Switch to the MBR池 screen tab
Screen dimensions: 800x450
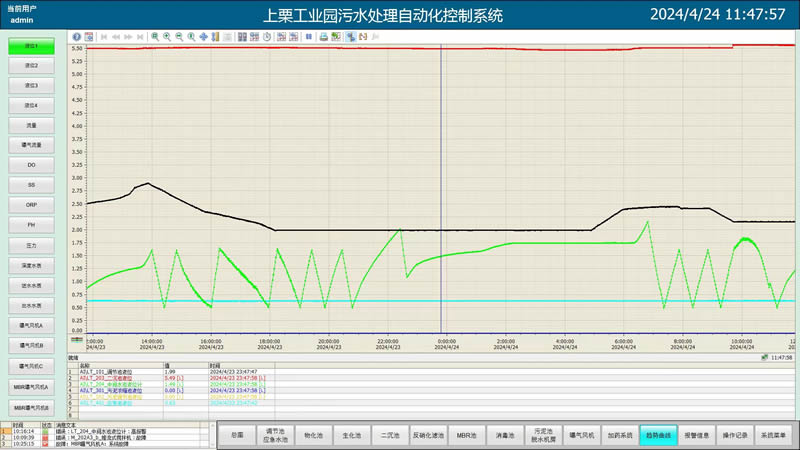[464, 435]
